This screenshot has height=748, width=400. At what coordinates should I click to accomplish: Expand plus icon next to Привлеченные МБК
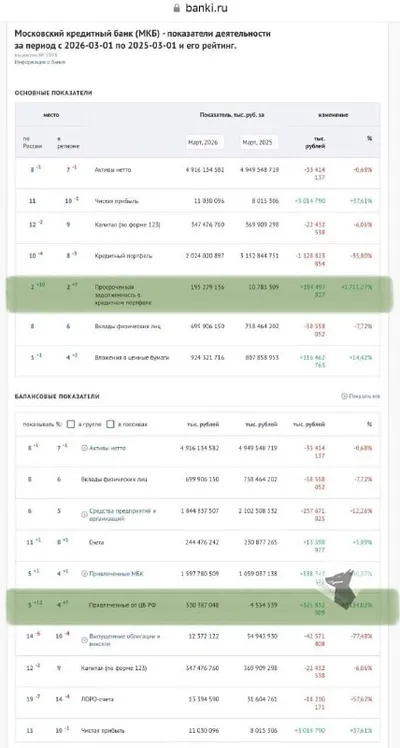point(84,573)
